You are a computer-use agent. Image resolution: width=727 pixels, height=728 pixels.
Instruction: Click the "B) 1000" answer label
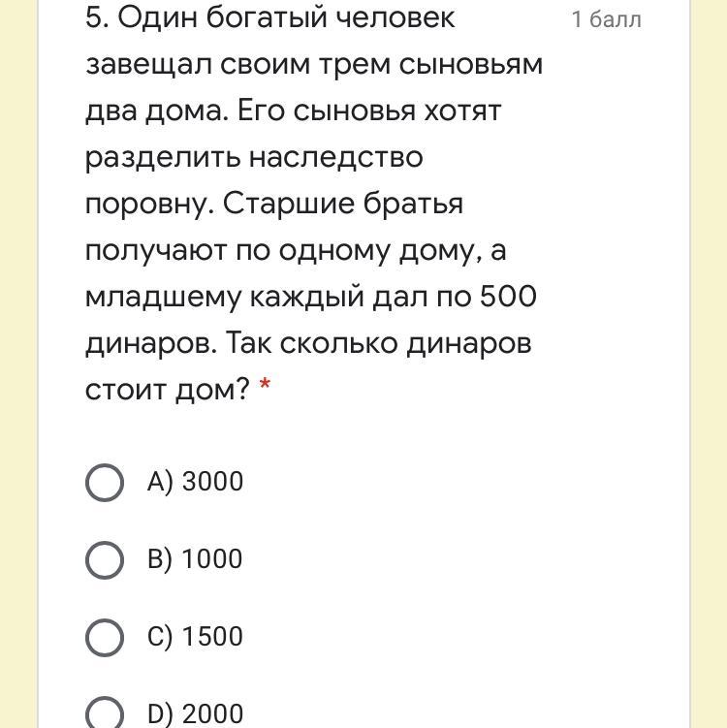click(x=195, y=559)
